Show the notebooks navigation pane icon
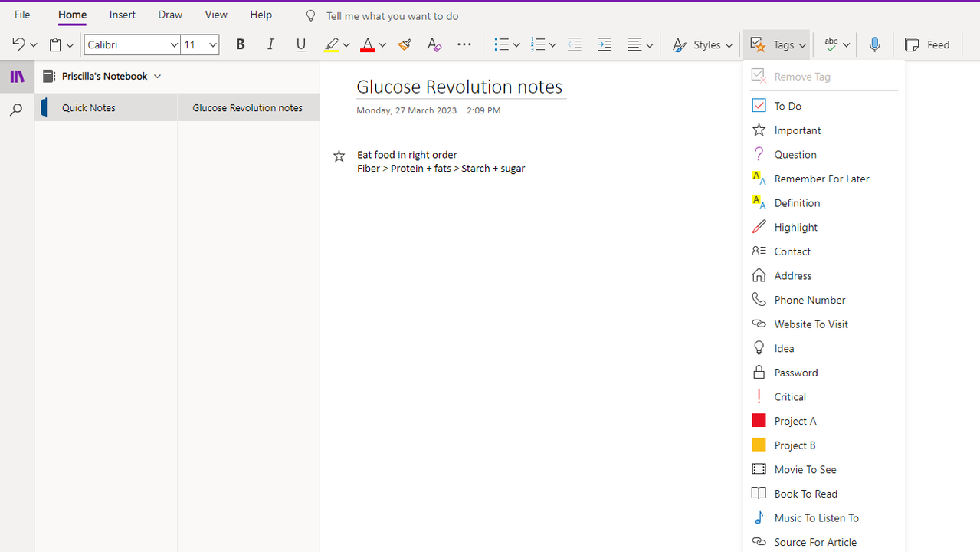Image resolution: width=980 pixels, height=552 pixels. click(x=17, y=77)
